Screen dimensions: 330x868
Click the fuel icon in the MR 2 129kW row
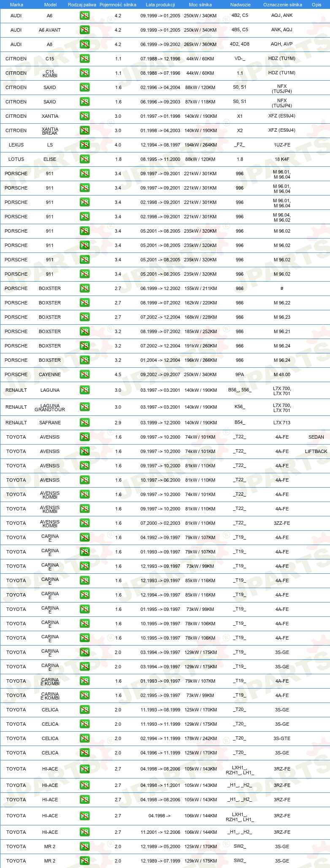tap(84, 861)
